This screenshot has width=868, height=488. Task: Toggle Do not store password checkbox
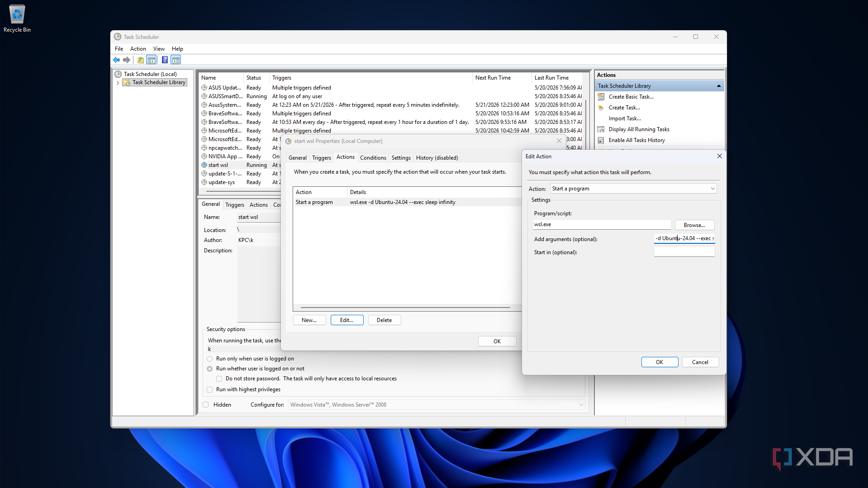(219, 379)
